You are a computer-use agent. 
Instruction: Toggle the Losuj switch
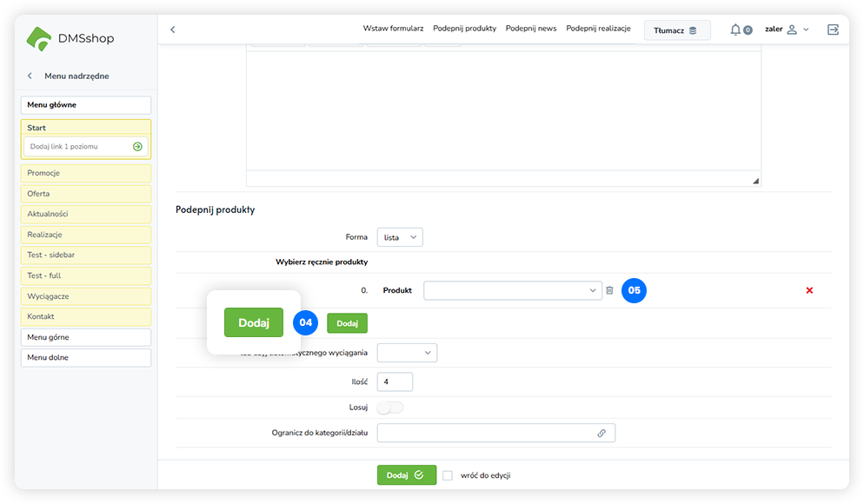(390, 408)
